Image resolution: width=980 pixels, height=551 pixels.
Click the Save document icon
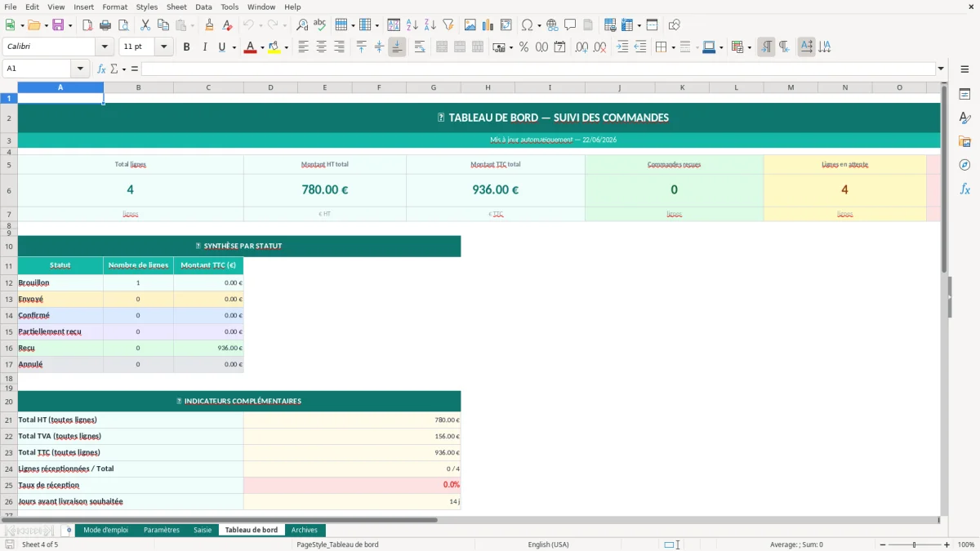click(58, 25)
